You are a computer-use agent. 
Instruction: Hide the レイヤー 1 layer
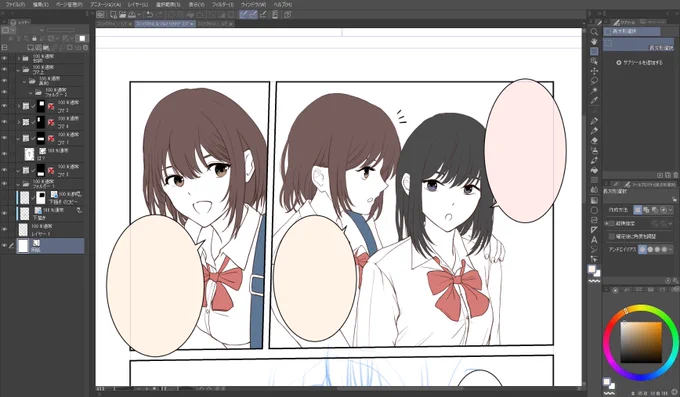tap(4, 230)
